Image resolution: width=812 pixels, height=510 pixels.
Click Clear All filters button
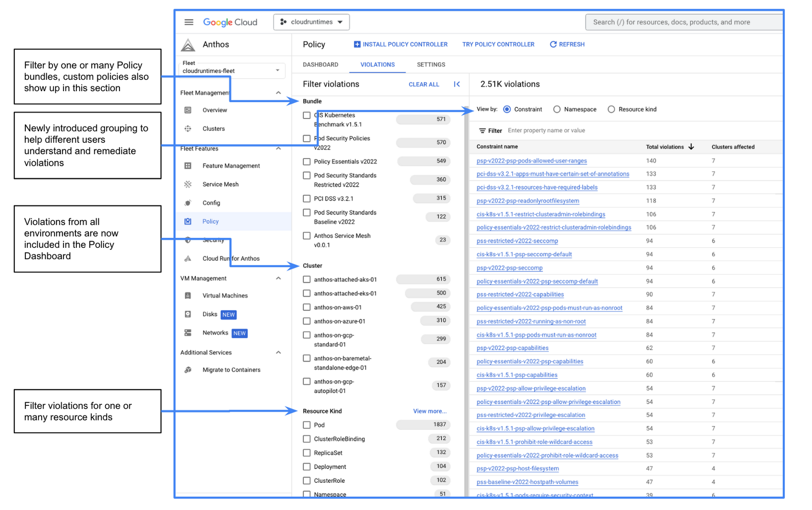(x=424, y=85)
